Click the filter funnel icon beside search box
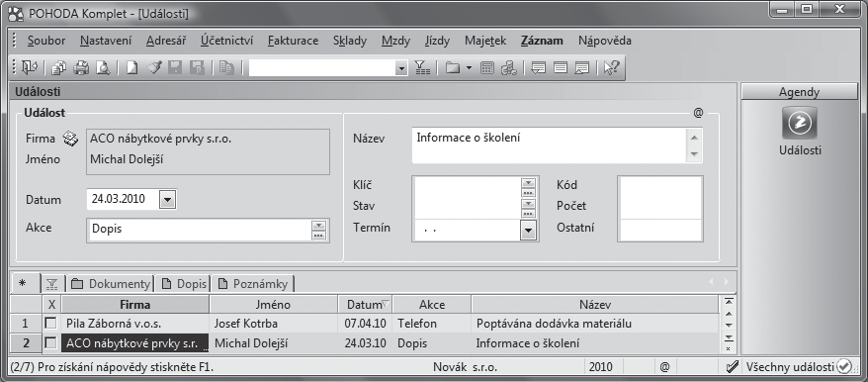This screenshot has height=382, width=868. pos(422,67)
